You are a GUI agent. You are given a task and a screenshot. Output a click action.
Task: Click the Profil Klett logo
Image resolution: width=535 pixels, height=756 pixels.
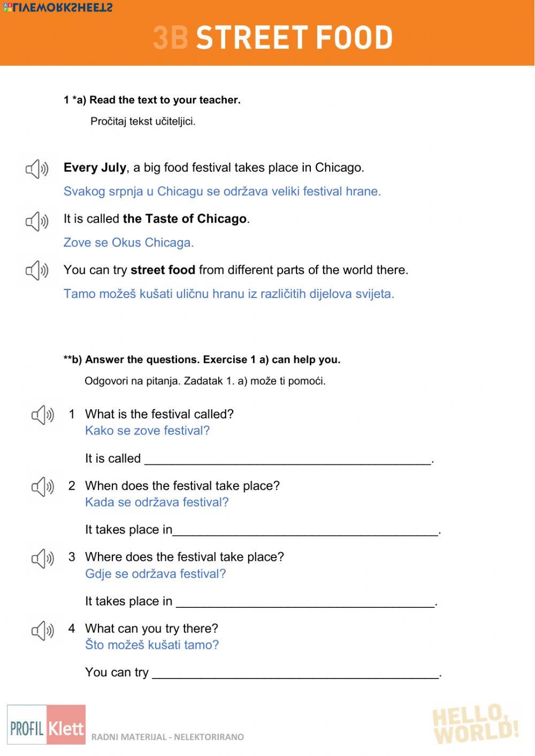click(x=47, y=725)
